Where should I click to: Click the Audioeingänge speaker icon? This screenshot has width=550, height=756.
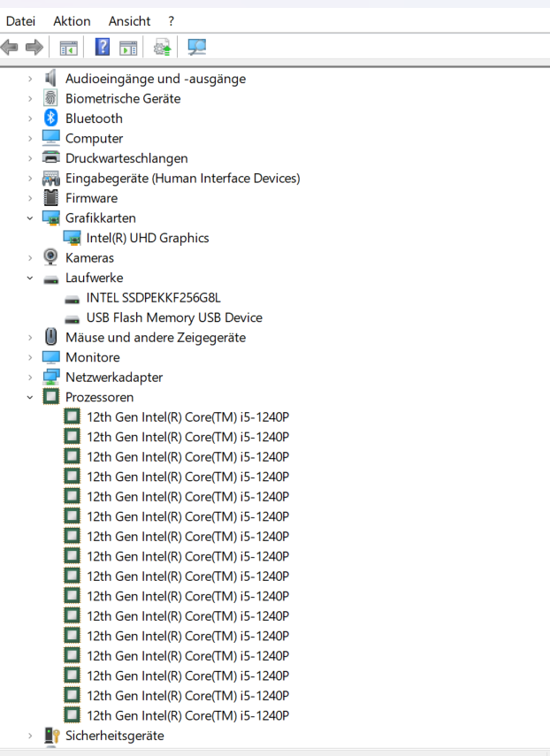[x=50, y=78]
